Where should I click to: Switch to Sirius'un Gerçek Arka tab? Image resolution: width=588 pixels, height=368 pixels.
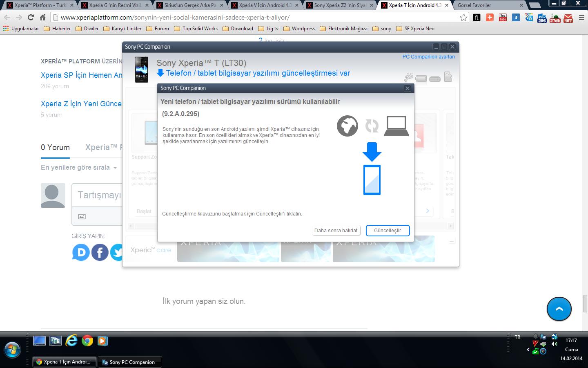click(190, 5)
